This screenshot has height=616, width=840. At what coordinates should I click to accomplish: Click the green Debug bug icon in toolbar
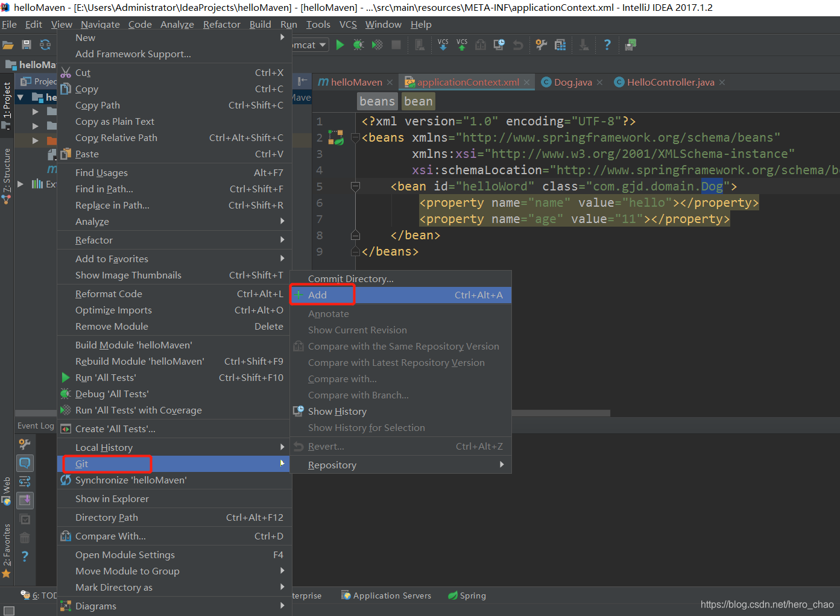pyautogui.click(x=359, y=45)
